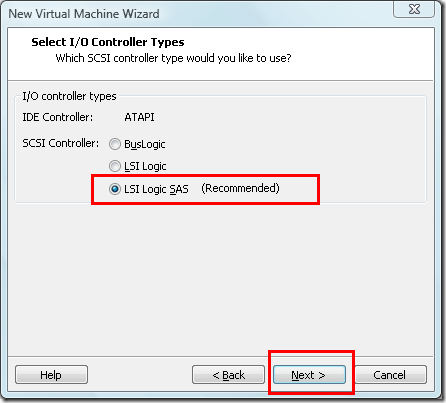Click the BusLogic option label text
Screen dimensions: 446x403
145,144
